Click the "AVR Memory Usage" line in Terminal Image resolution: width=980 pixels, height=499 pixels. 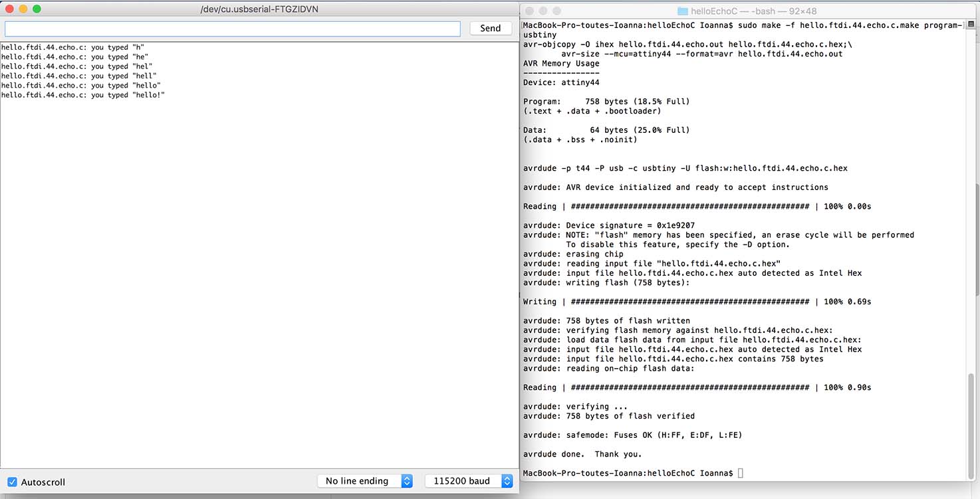pos(561,64)
